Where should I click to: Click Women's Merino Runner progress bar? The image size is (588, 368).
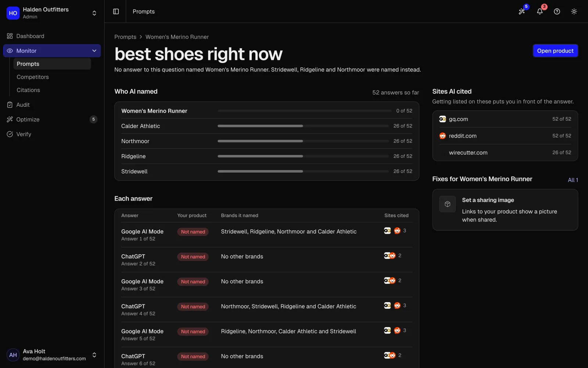point(304,111)
